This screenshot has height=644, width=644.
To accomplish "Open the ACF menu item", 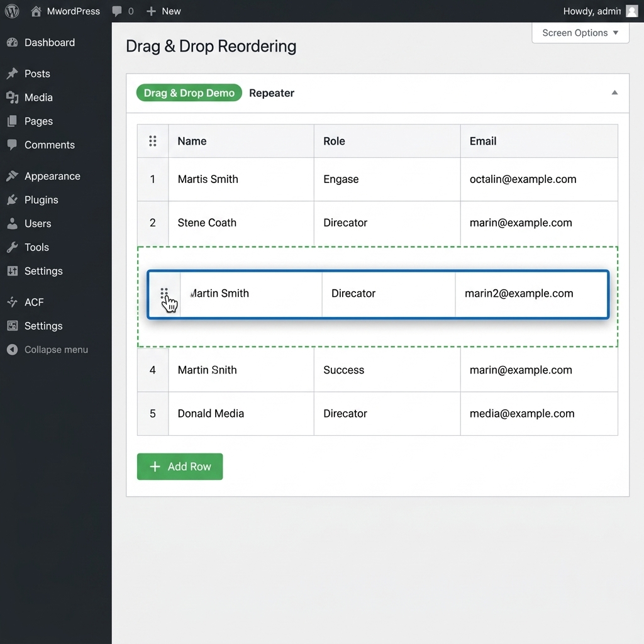I will click(x=34, y=302).
